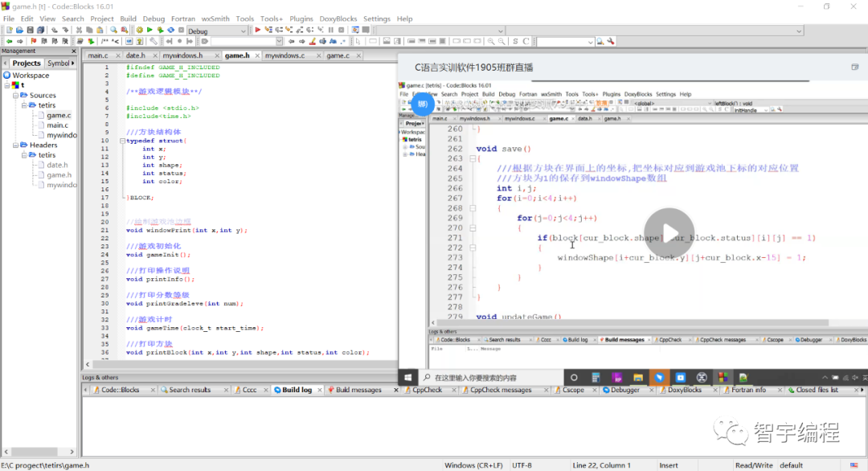Screen dimensions: 868x471
Task: Click the Cut scissors icon
Action: [79, 31]
